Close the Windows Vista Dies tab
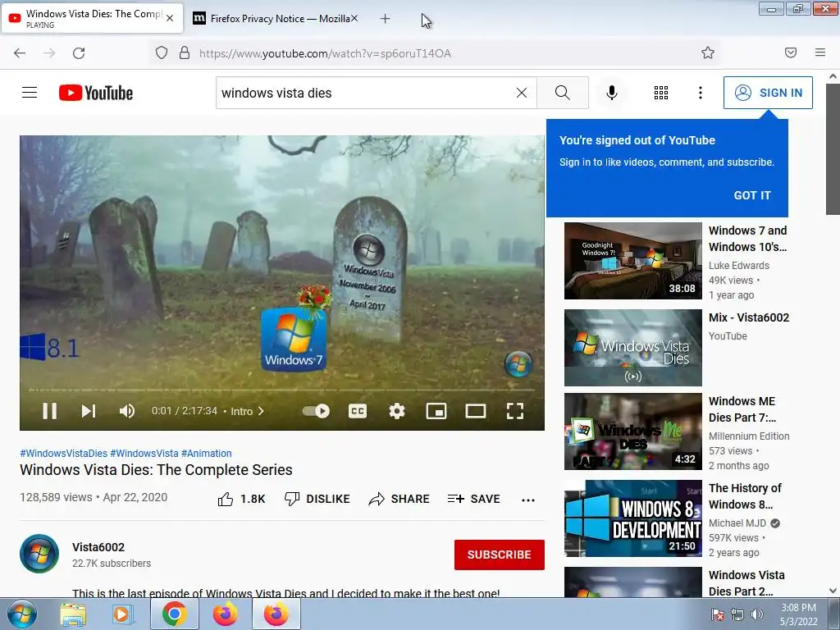 pyautogui.click(x=170, y=18)
